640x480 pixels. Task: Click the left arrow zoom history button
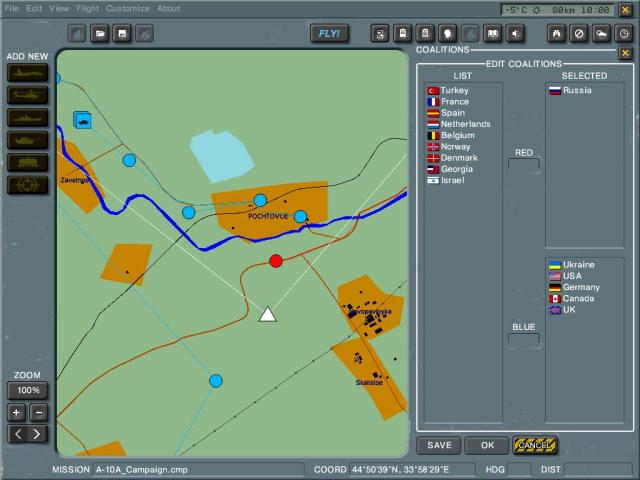point(18,434)
